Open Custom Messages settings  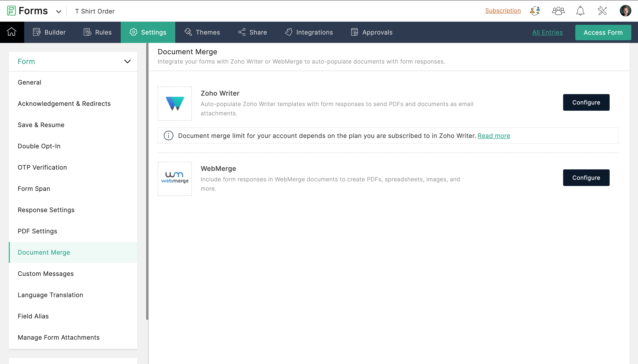[73, 273]
